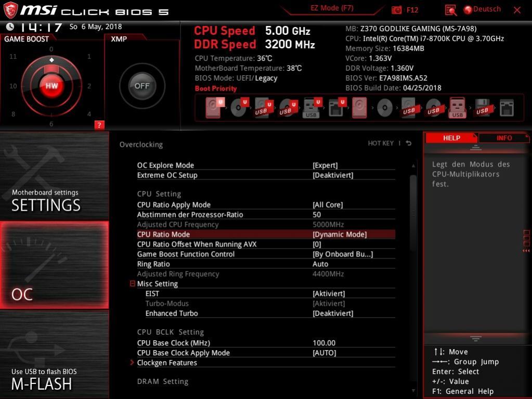
Task: Select the Ring Ratio row label
Action: (x=153, y=264)
